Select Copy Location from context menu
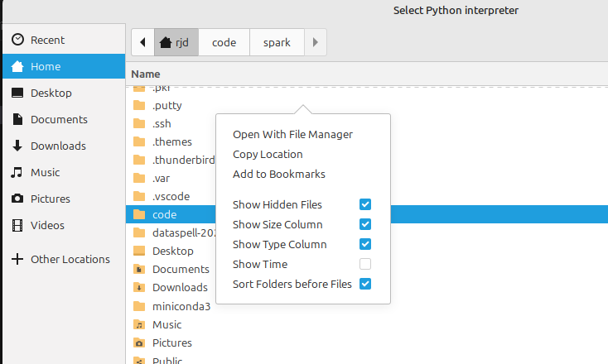The height and width of the screenshot is (364, 608). point(268,154)
